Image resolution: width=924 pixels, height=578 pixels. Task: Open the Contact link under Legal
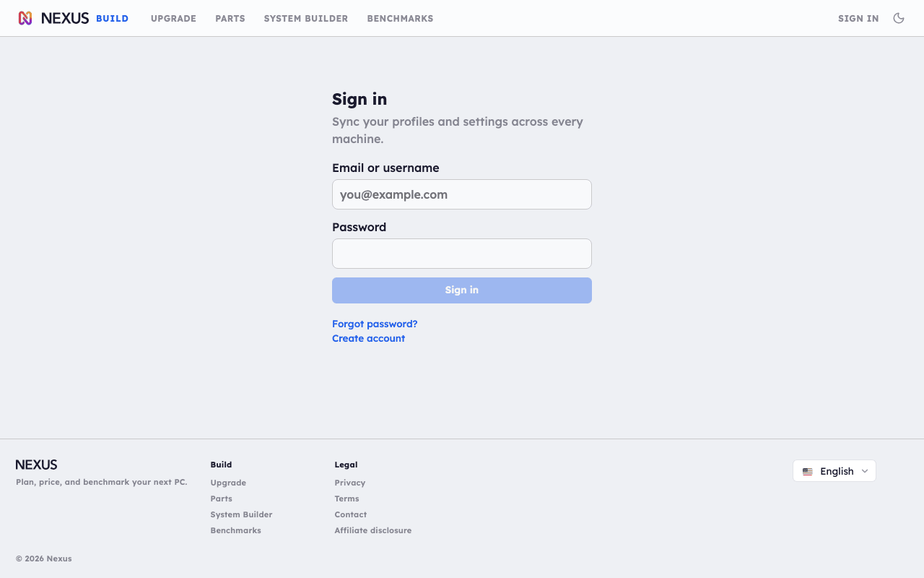click(351, 514)
